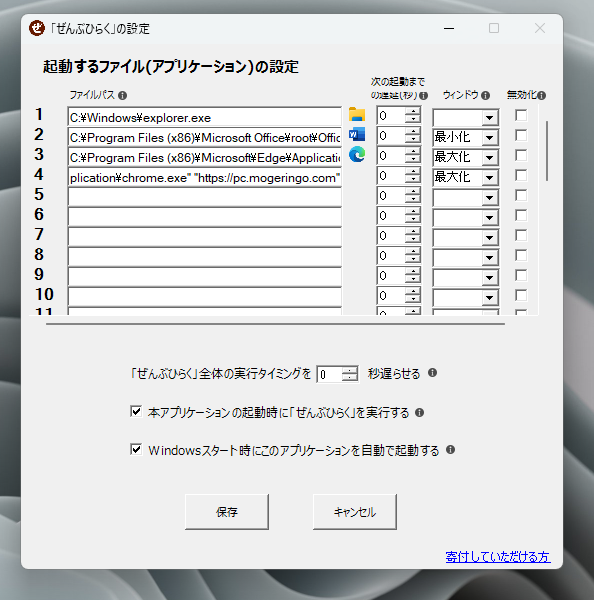Click the row number 8 label
Screen dimensions: 594x600
[39, 254]
